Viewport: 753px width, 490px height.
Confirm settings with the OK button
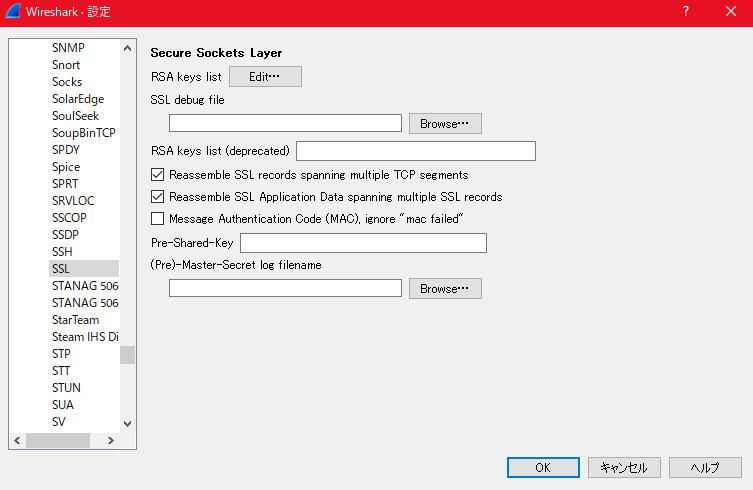[543, 467]
